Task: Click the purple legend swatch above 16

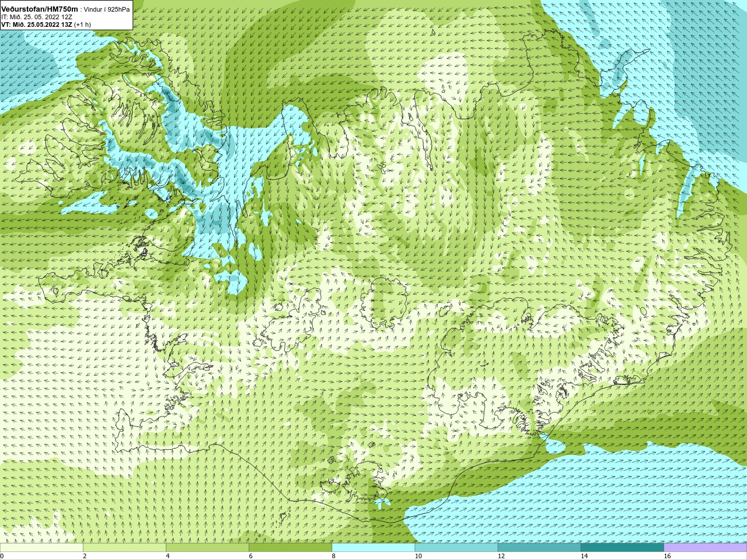Action: [x=706, y=547]
